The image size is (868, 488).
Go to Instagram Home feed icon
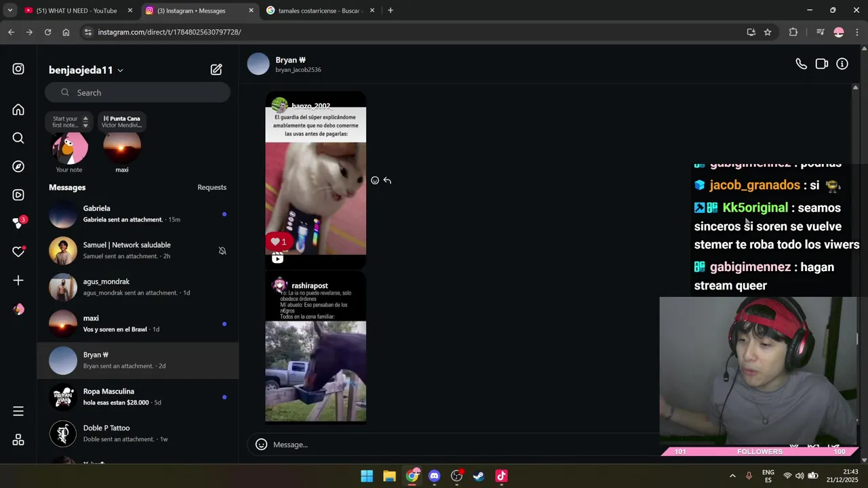coord(18,110)
